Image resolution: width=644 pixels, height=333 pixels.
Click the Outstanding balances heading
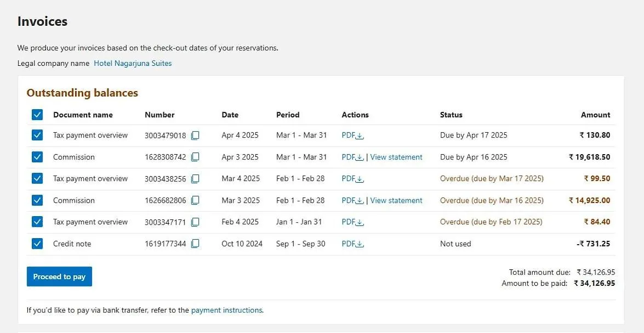(x=82, y=93)
